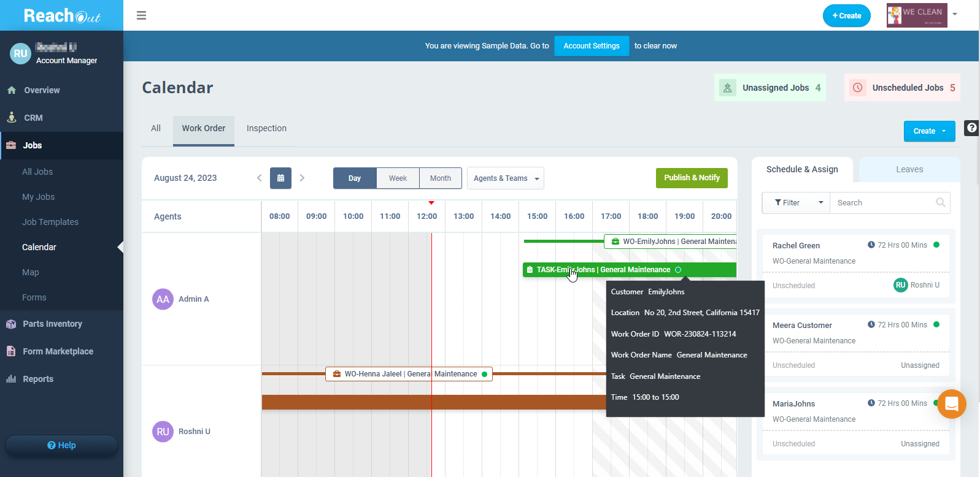Viewport: 980px width, 477px height.
Task: Click the hamburger menu icon
Action: pyautogui.click(x=141, y=15)
